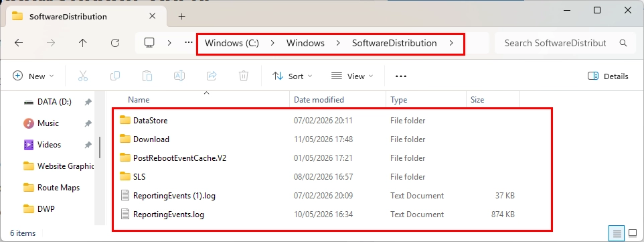Click pin icon next to Music
644x242 pixels.
pos(88,123)
